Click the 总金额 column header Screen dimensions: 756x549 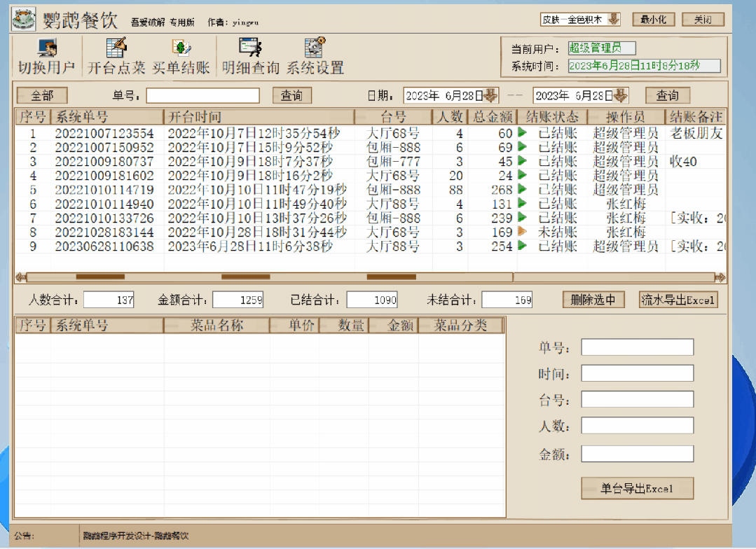(493, 117)
